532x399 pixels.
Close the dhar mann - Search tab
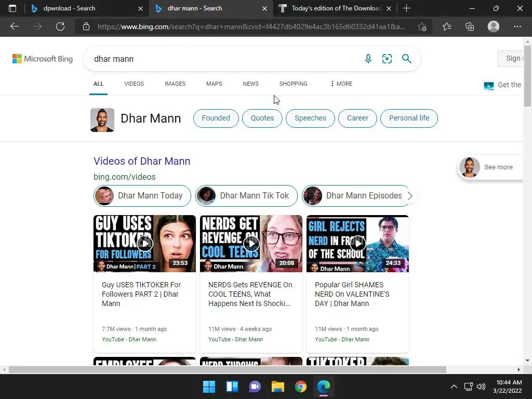tap(264, 8)
